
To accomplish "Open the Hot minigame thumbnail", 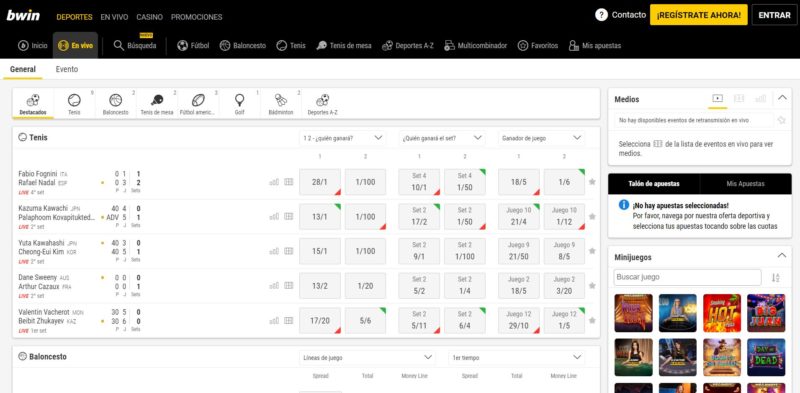I will tap(722, 313).
